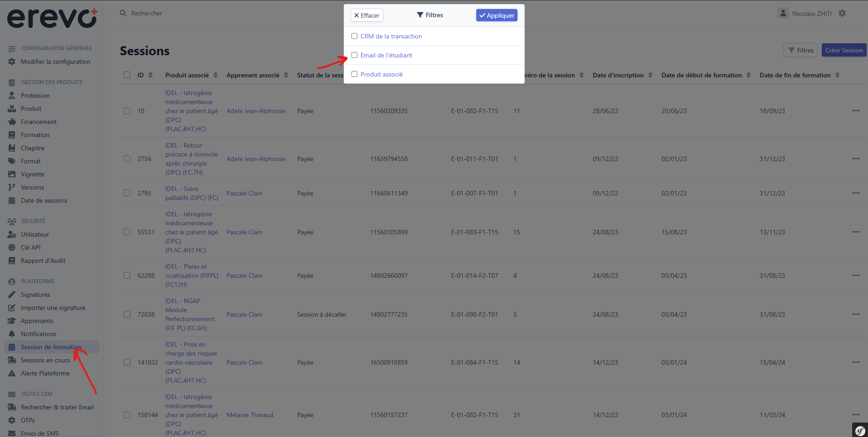Go to Sessions en cours menu item
The height and width of the screenshot is (437, 868).
point(45,360)
